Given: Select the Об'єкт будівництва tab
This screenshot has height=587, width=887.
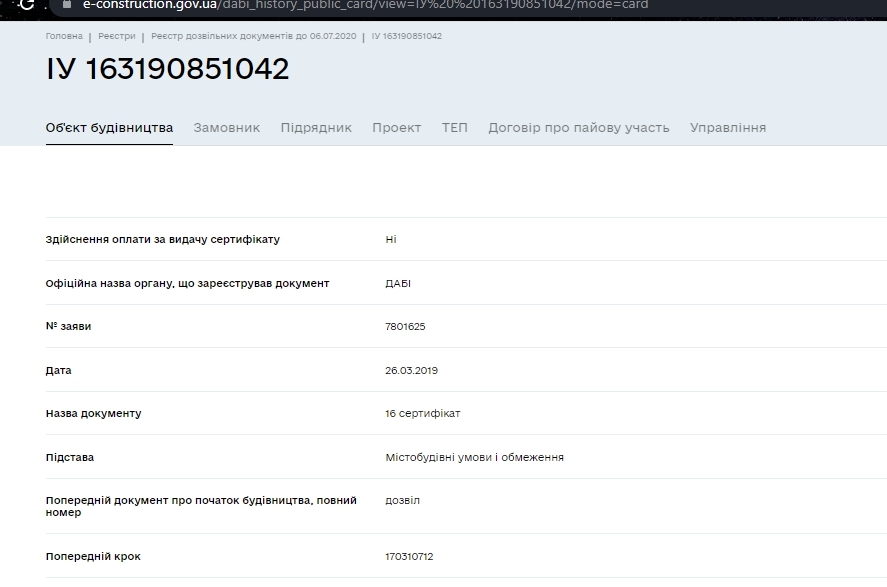Looking at the screenshot, I should tap(109, 128).
